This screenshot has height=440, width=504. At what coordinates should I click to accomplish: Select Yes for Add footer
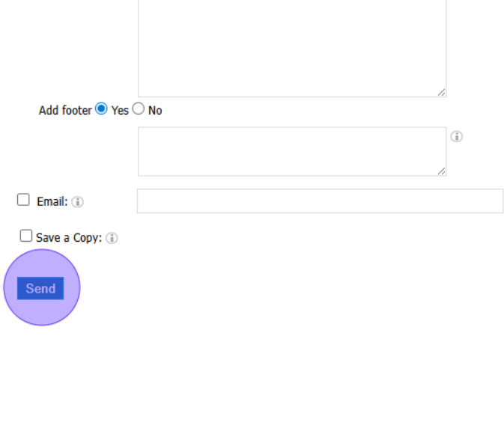click(x=101, y=109)
